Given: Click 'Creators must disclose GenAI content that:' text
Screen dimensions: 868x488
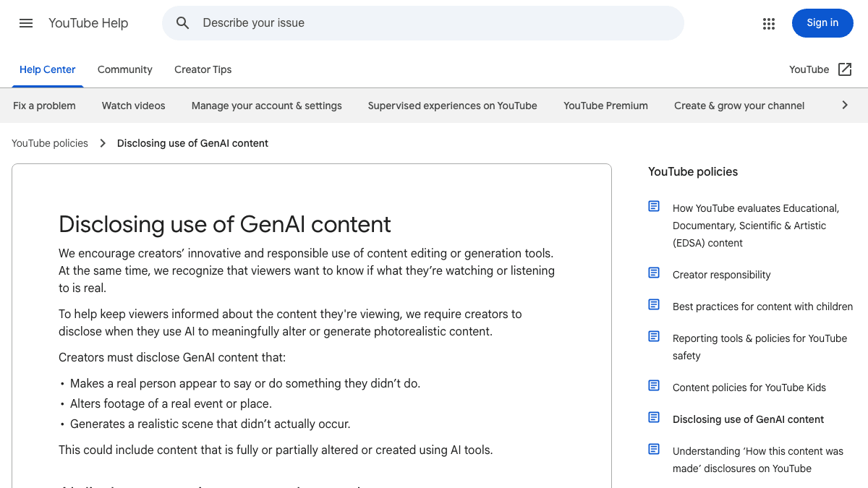Looking at the screenshot, I should coord(172,357).
